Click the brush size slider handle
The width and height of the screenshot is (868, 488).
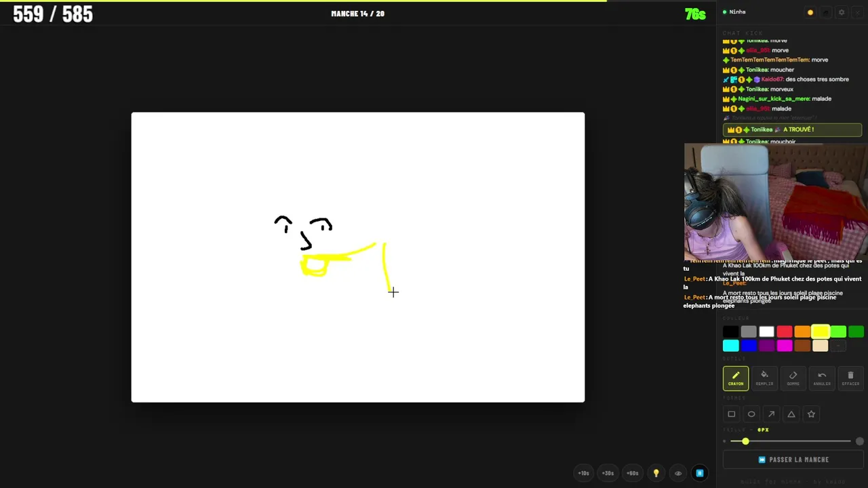pos(745,441)
